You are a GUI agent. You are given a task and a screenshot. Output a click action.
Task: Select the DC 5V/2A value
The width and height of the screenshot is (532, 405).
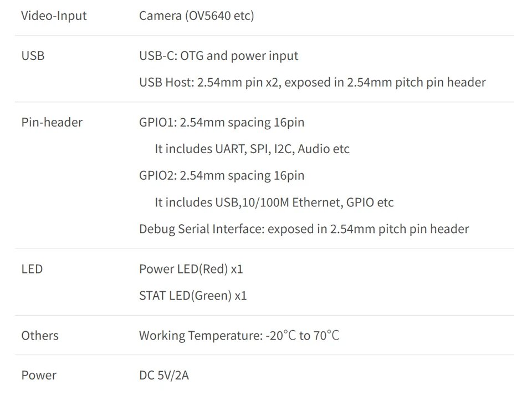(x=163, y=375)
